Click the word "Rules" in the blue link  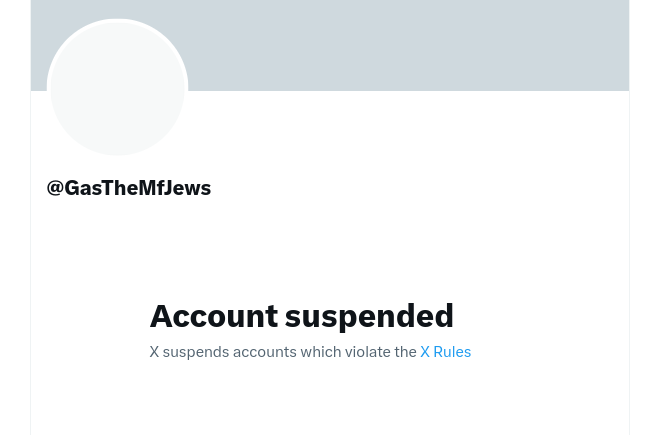click(x=452, y=352)
